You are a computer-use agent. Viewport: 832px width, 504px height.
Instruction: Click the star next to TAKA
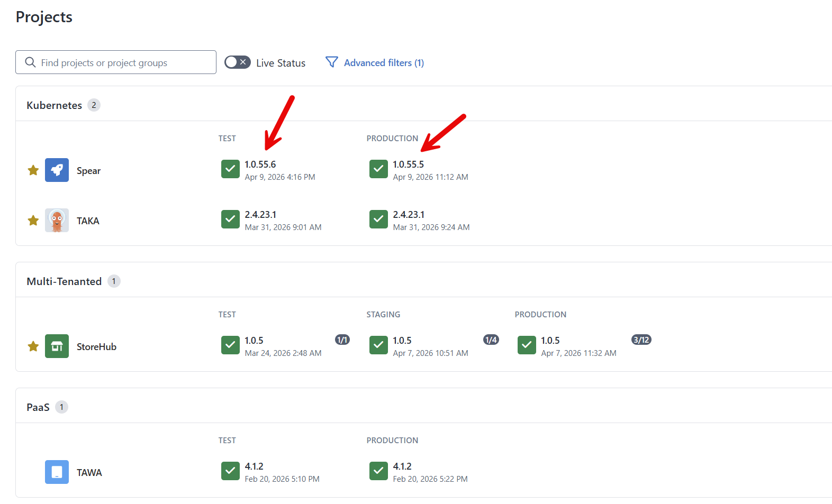[x=33, y=221]
